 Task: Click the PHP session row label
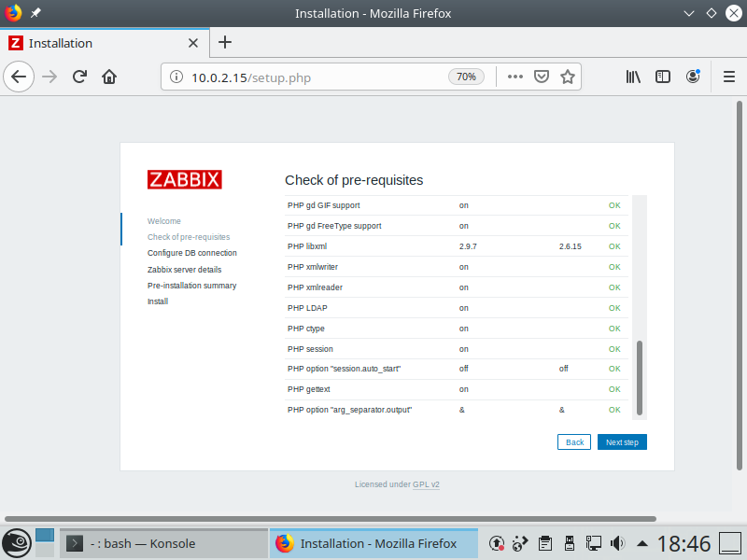click(310, 349)
